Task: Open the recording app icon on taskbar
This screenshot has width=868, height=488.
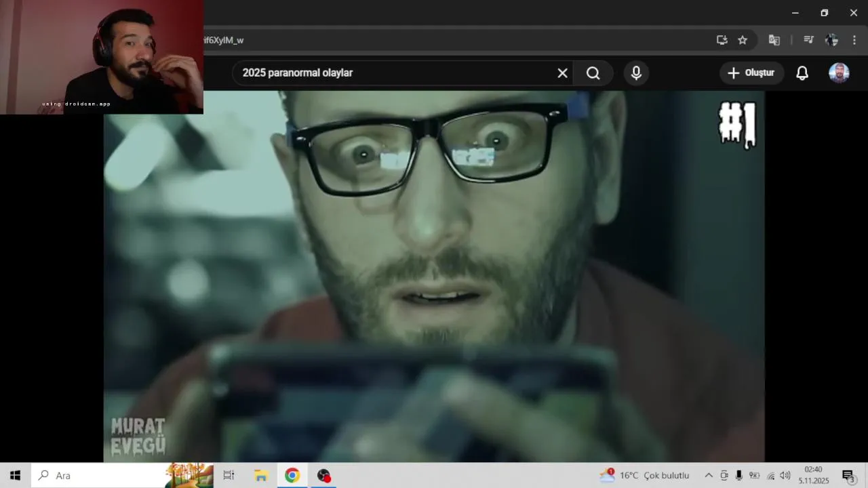Action: tap(324, 475)
